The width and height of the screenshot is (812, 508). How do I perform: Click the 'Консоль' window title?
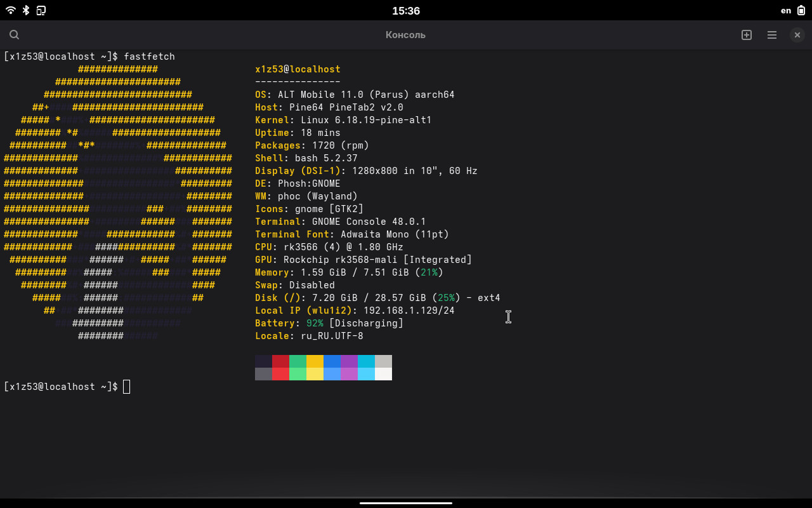point(405,35)
